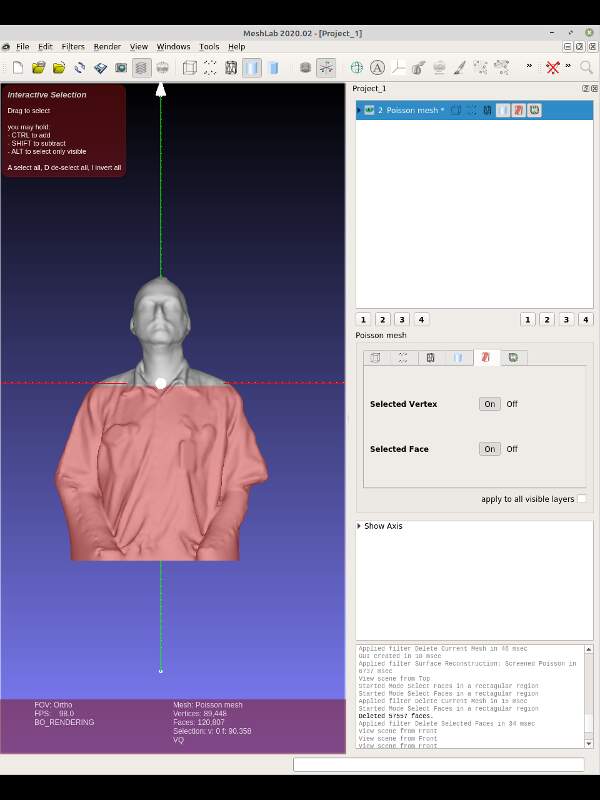Open the green globe reference tool
The width and height of the screenshot is (600, 800).
coord(357,67)
